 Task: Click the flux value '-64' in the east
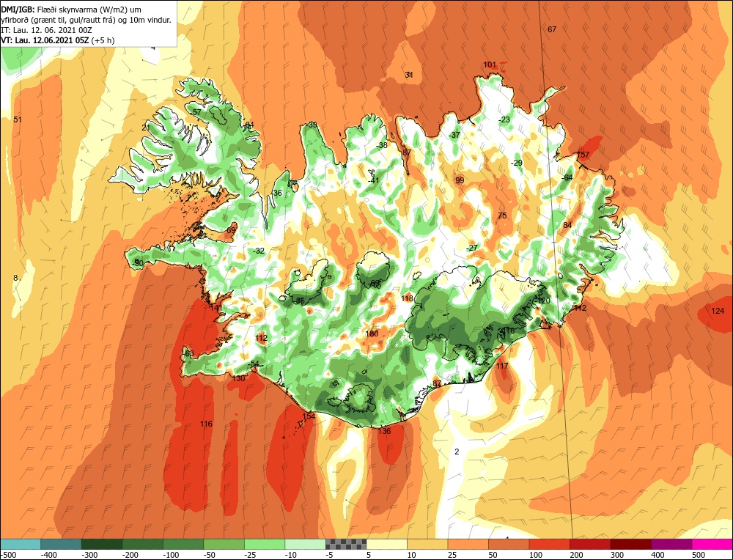[x=567, y=177]
